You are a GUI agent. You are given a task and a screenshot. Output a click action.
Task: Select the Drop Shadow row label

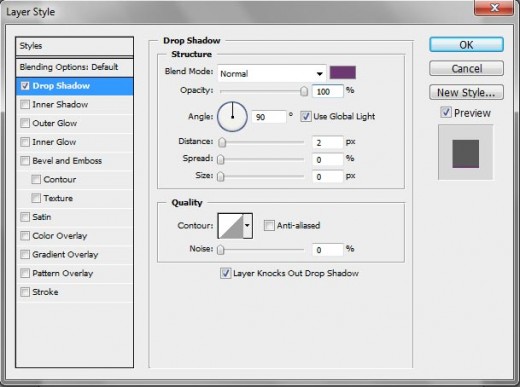(x=61, y=86)
